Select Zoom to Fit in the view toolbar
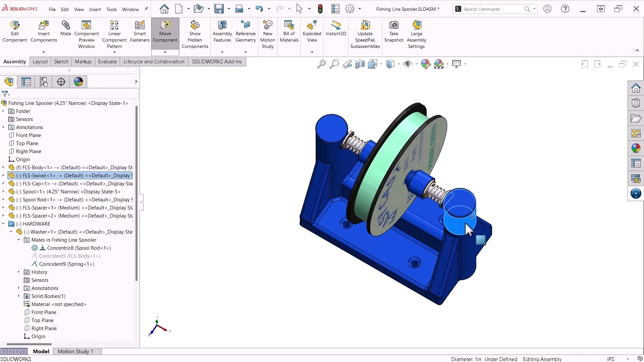 click(x=322, y=64)
